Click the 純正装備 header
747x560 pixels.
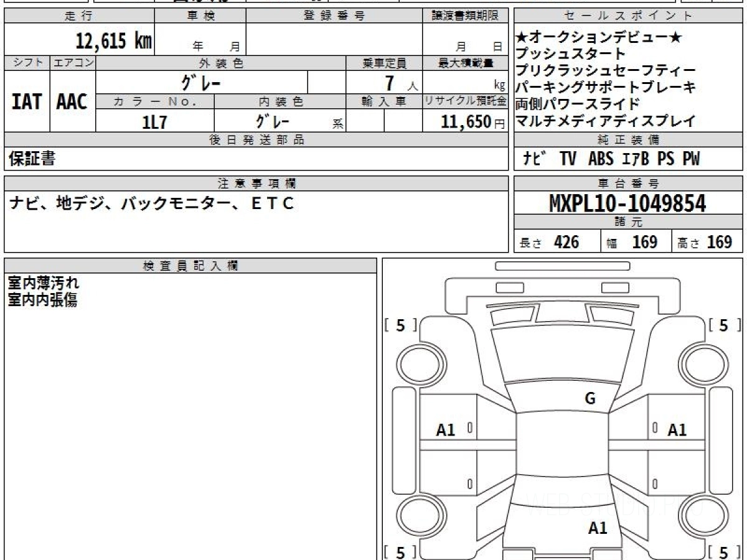pyautogui.click(x=628, y=140)
